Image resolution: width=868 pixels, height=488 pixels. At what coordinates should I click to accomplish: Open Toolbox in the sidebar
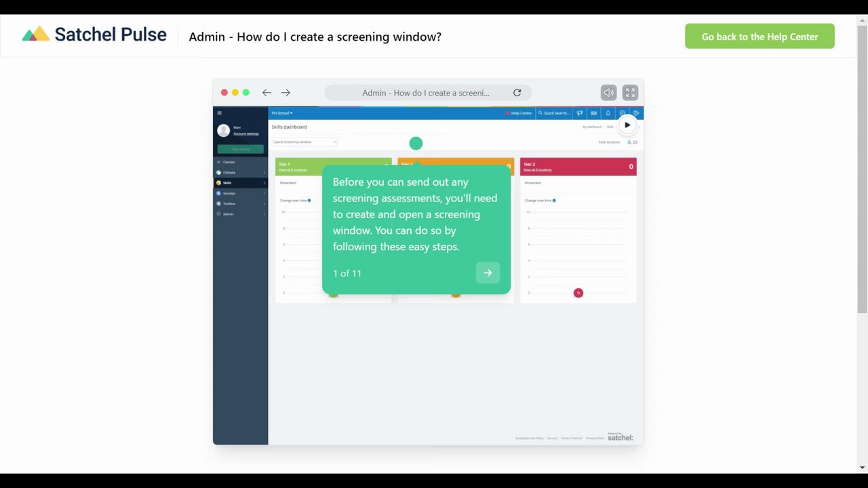(x=240, y=203)
